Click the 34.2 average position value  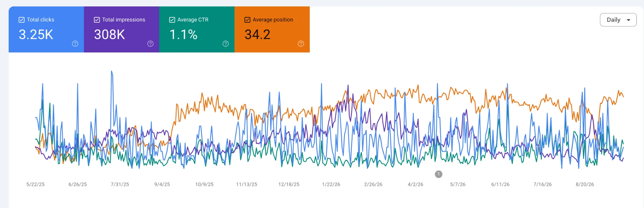(x=258, y=34)
